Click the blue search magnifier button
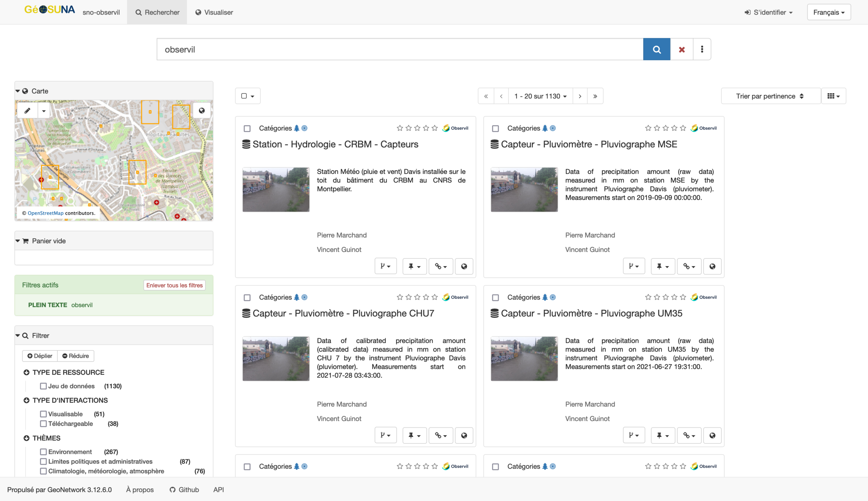The height and width of the screenshot is (501, 868). point(656,49)
